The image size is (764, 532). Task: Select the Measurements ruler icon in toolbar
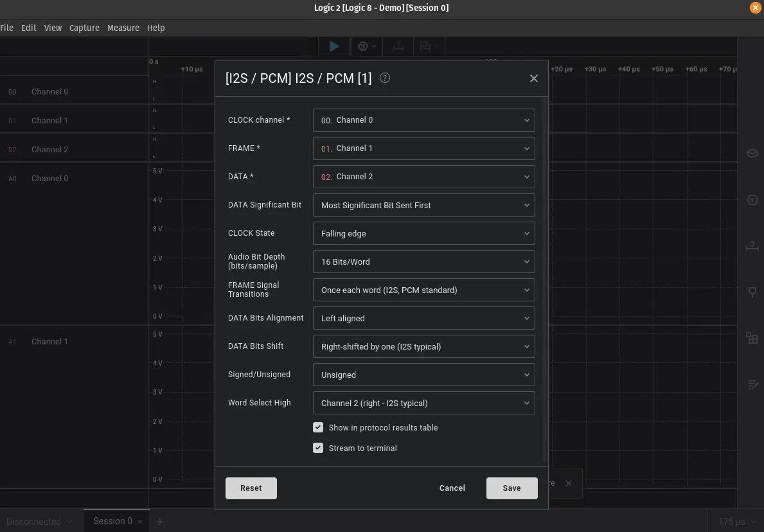tap(397, 46)
